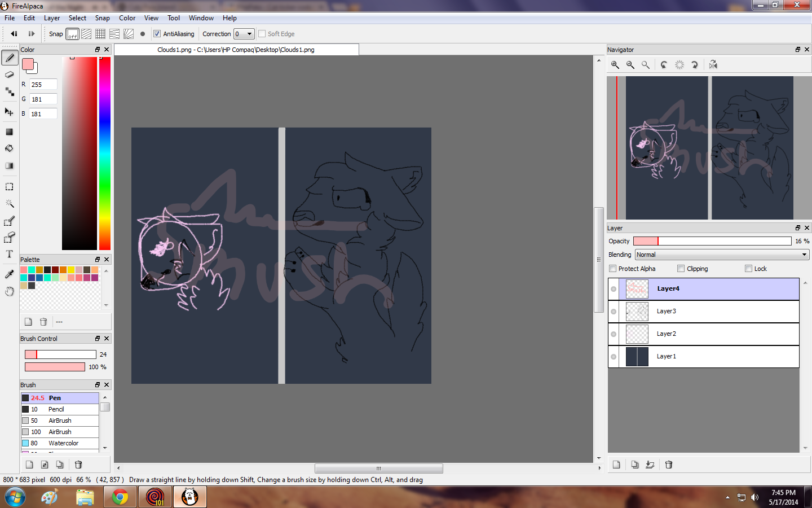Open the Select menu
Image resolution: width=812 pixels, height=508 pixels.
coord(77,18)
